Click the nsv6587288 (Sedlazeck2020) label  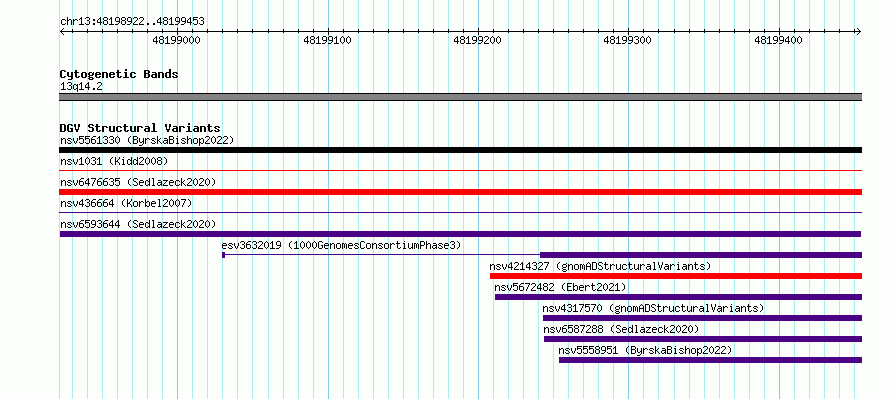pos(622,329)
